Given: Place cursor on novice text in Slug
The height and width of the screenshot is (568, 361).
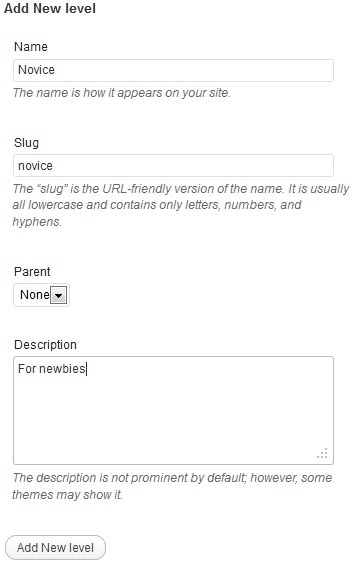Looking at the screenshot, I should pos(35,166).
